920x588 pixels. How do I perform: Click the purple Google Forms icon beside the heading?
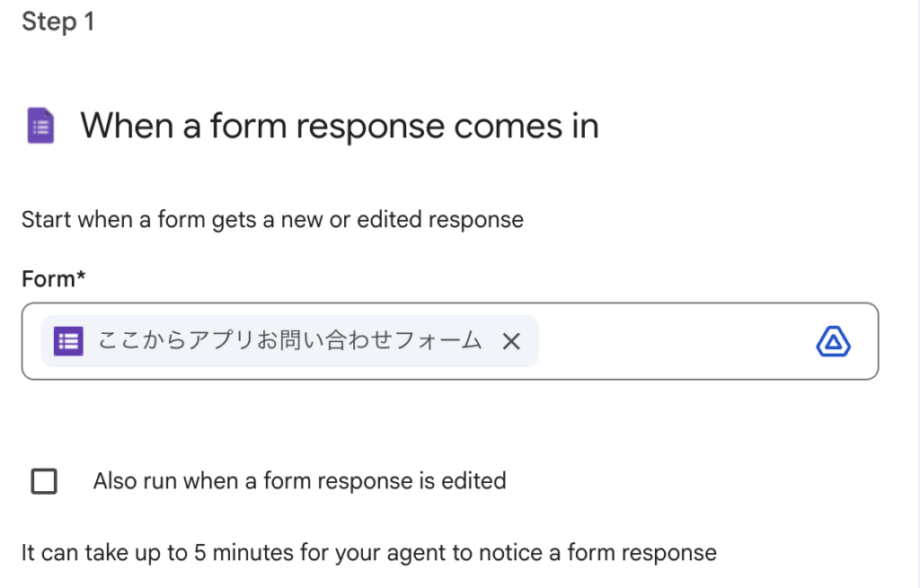tap(40, 126)
